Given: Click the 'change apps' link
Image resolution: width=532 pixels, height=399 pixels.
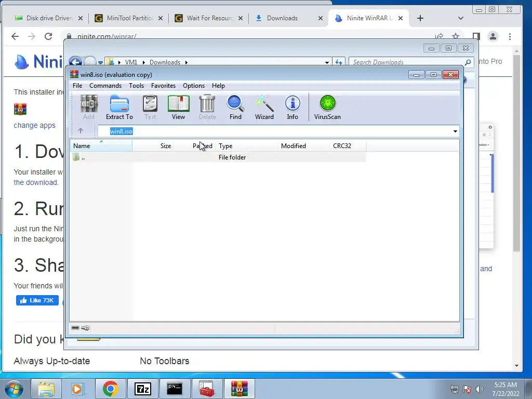Looking at the screenshot, I should 34,125.
